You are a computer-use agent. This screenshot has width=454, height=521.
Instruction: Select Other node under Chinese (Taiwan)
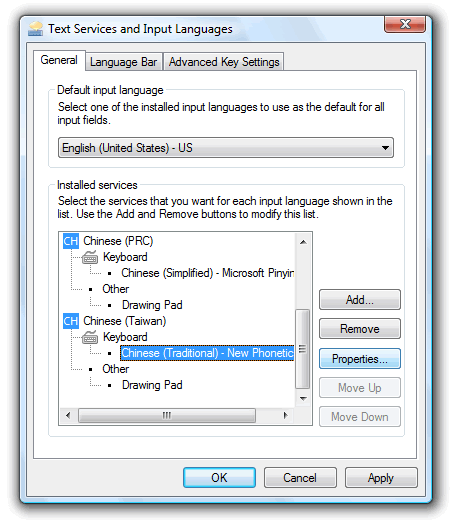pos(115,369)
